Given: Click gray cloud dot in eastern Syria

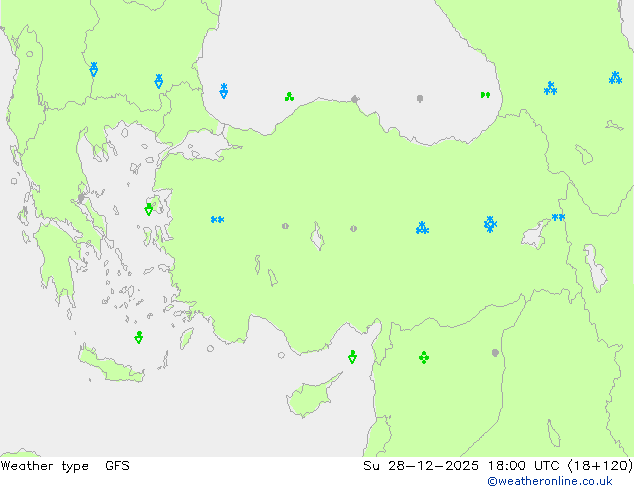Looking at the screenshot, I should [x=495, y=353].
